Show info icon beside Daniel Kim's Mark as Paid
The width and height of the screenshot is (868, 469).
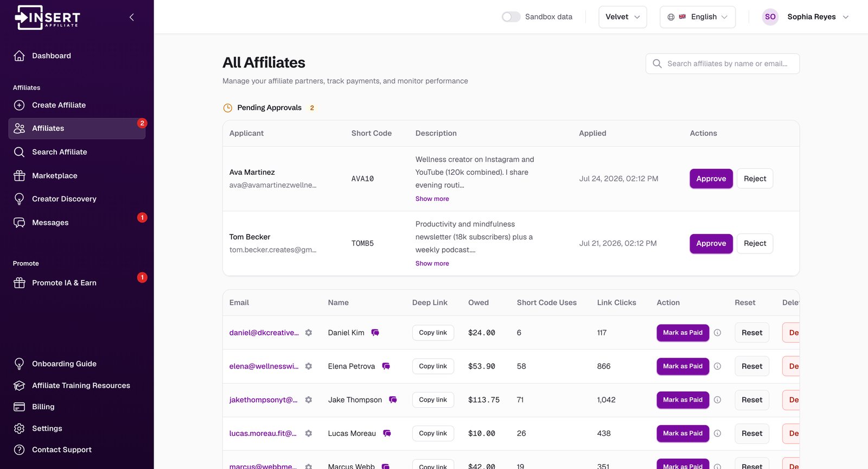pyautogui.click(x=717, y=333)
